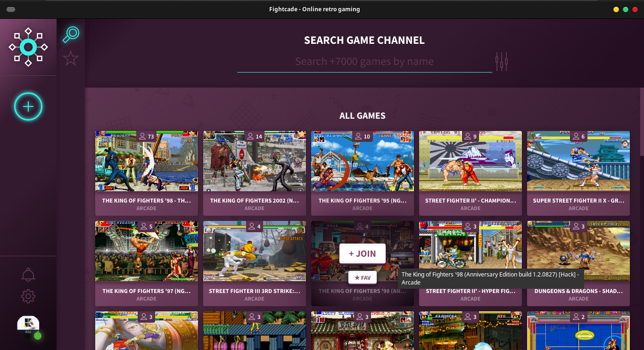
Task: Minimize the window with yellow titlebar button
Action: coord(616,9)
